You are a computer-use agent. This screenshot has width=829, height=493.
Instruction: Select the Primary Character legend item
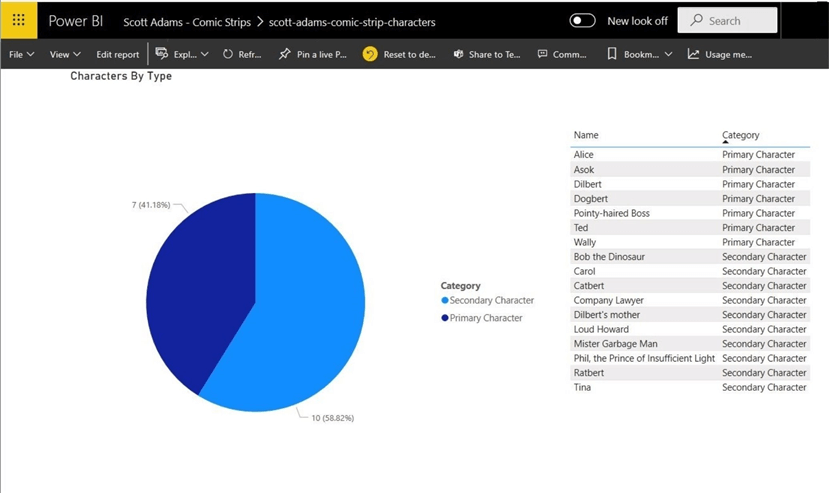[485, 318]
